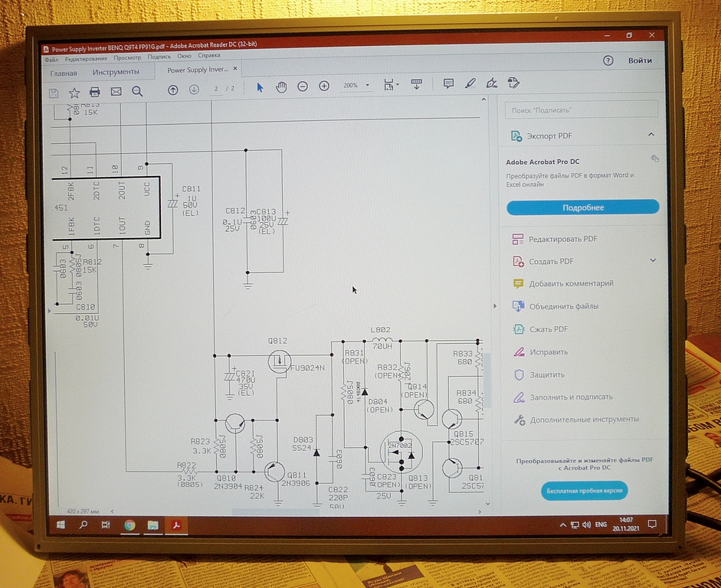
Task: Click the zoom out minus button
Action: point(303,87)
